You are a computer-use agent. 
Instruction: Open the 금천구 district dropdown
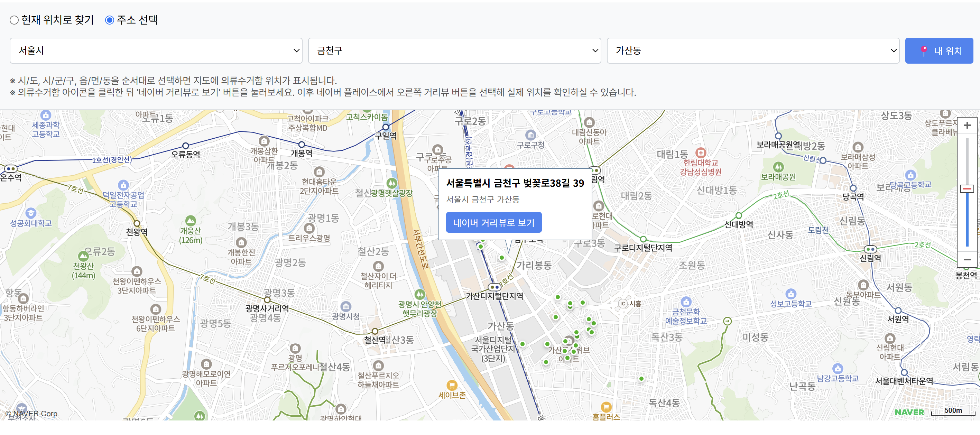(x=454, y=50)
